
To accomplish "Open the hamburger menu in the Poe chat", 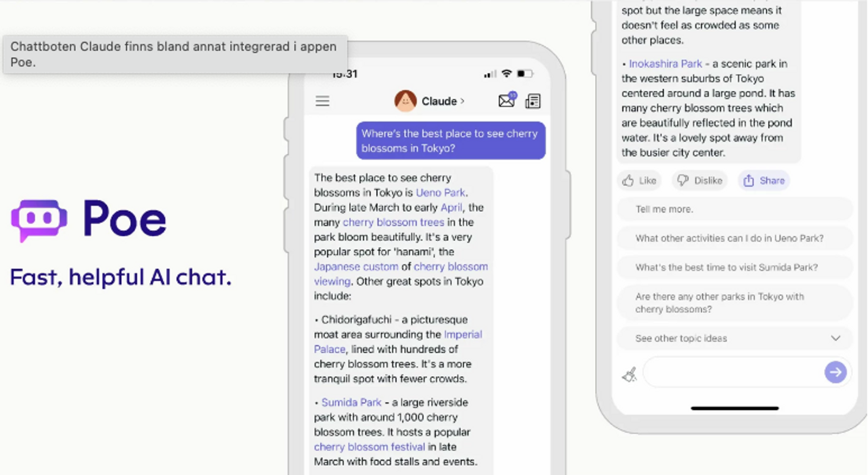I will pos(322,101).
